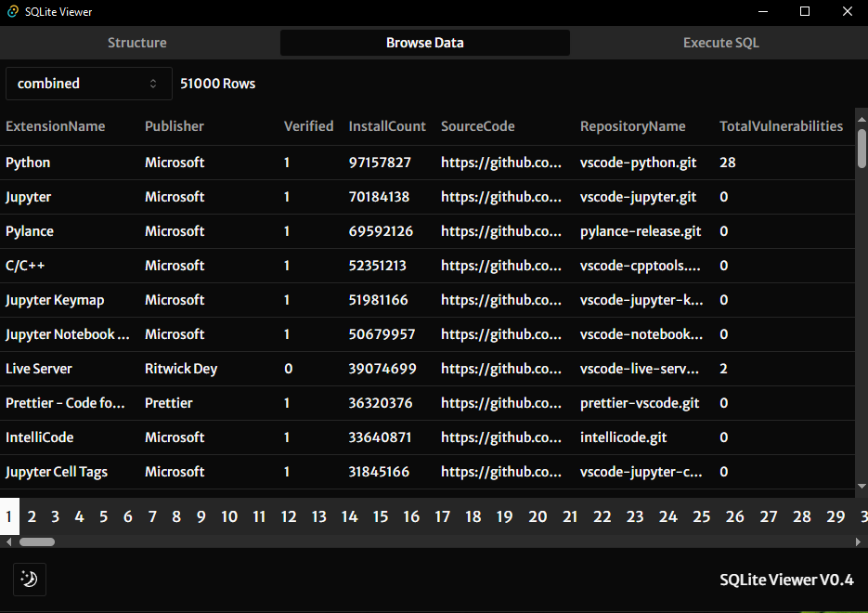868x613 pixels.
Task: Click the RepositoryName column header
Action: 633,126
